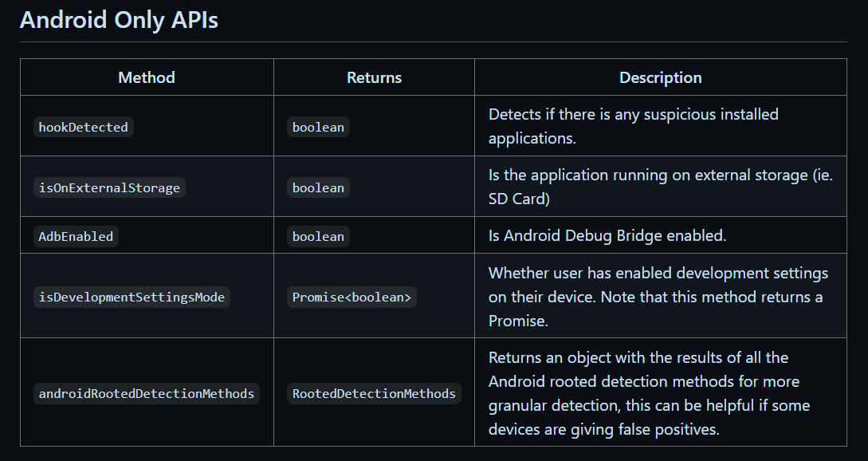Click the external storage SD Card description

[x=661, y=187]
